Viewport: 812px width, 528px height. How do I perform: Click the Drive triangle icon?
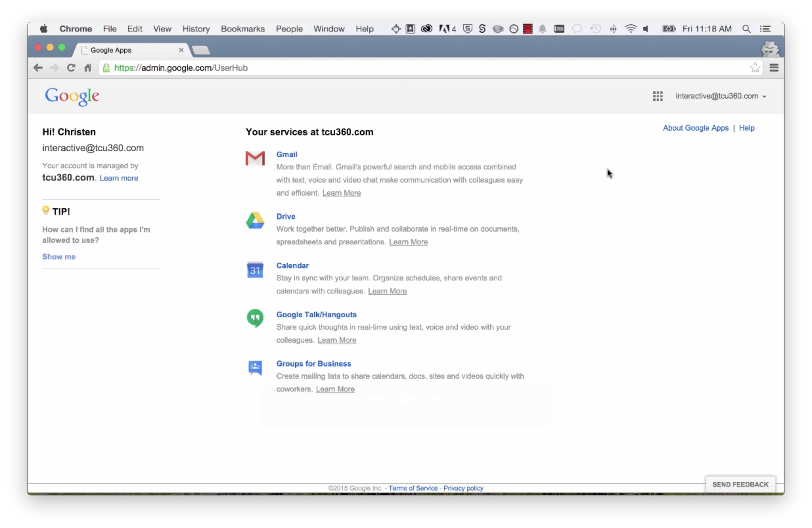(x=255, y=220)
